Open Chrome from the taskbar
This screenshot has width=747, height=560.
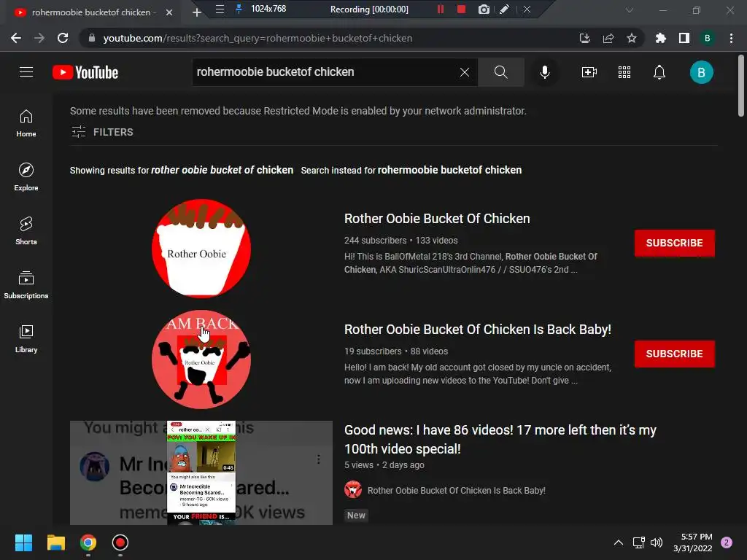88,542
